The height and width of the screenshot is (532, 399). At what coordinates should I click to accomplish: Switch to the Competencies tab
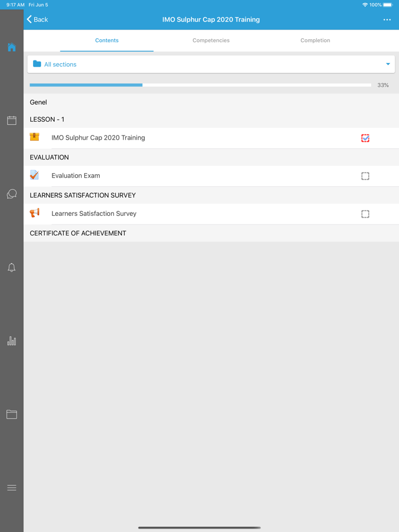tap(211, 40)
